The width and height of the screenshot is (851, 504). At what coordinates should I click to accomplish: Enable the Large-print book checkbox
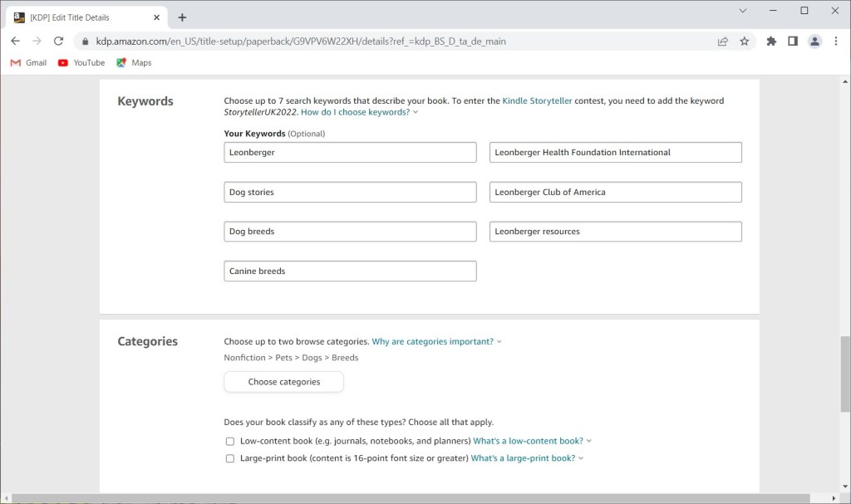pyautogui.click(x=229, y=458)
